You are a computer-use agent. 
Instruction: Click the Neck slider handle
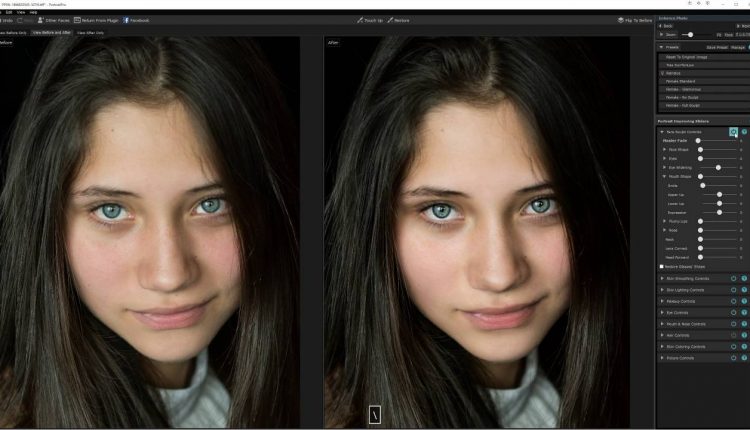700,239
